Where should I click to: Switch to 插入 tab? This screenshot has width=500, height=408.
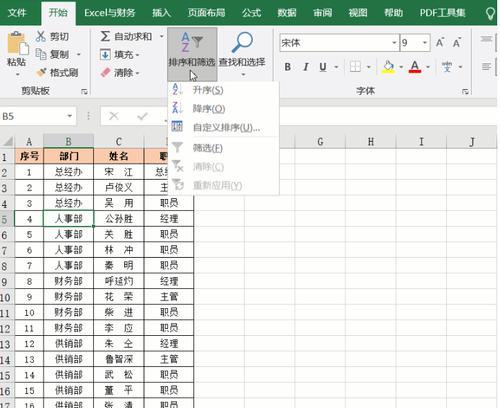pos(162,13)
